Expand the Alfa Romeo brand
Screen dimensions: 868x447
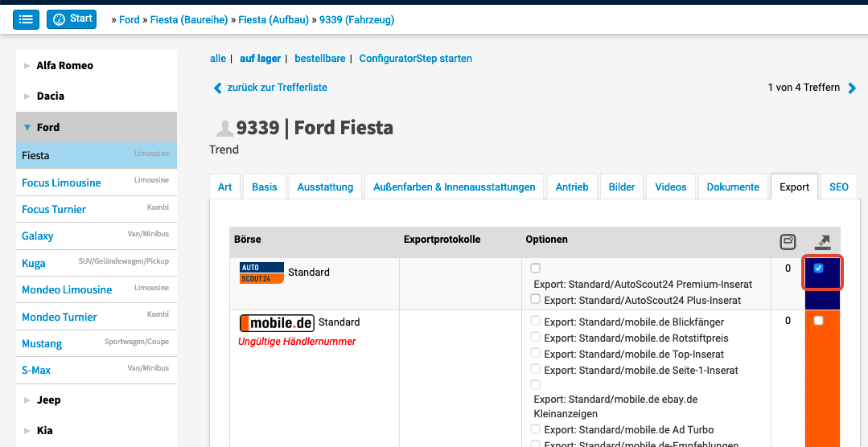pos(27,66)
